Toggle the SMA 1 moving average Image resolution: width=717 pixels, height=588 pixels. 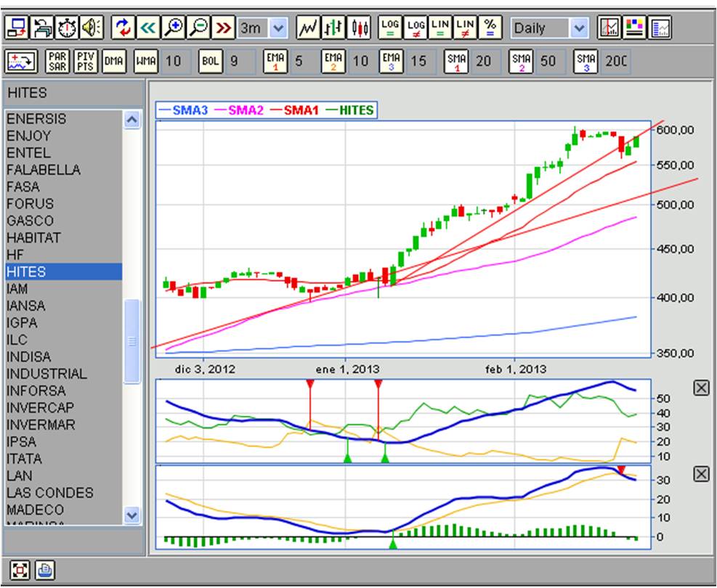click(456, 62)
